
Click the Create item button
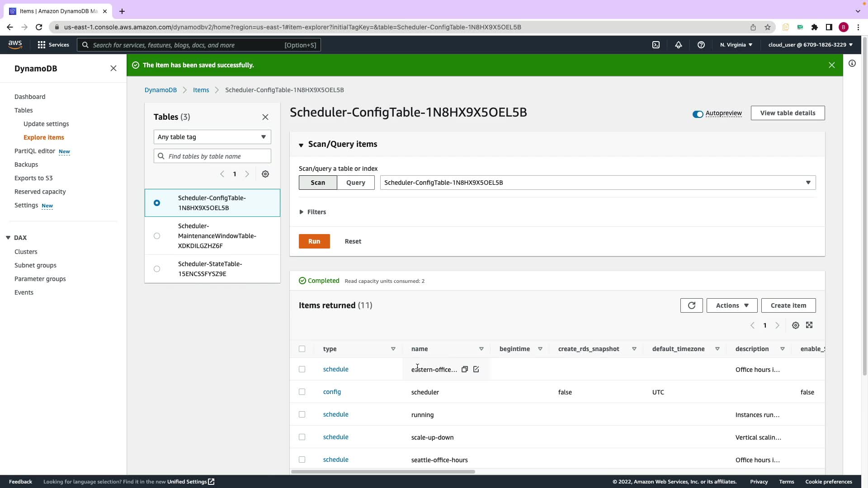click(788, 305)
